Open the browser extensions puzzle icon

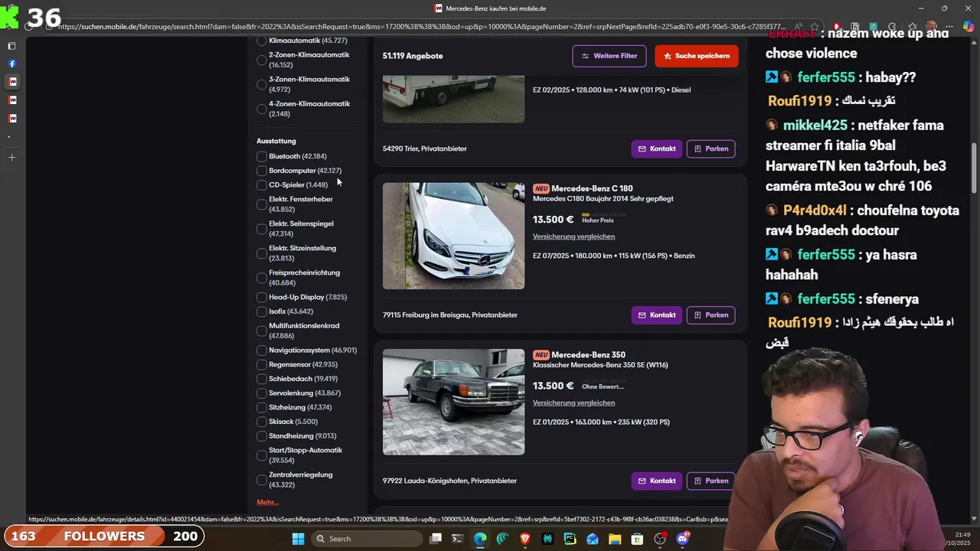coord(893,27)
